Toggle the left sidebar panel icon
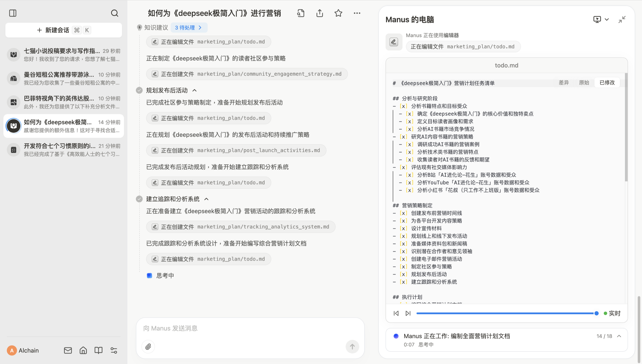This screenshot has width=642, height=364. tap(13, 13)
